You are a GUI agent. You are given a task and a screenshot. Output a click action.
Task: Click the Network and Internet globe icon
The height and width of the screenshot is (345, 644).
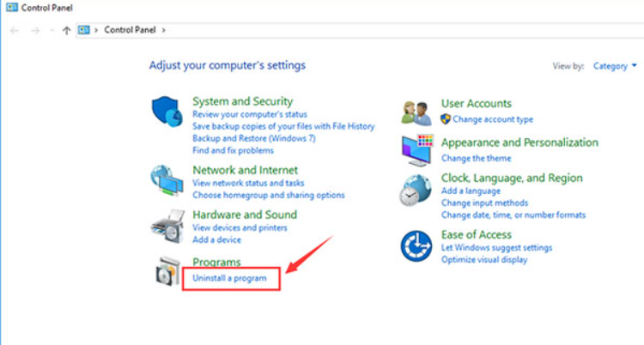pyautogui.click(x=167, y=179)
